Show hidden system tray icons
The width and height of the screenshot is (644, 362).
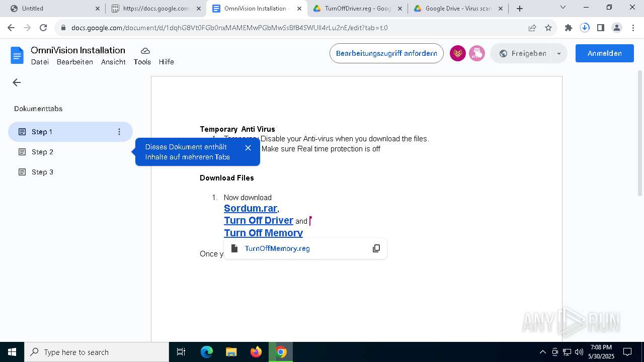(542, 352)
